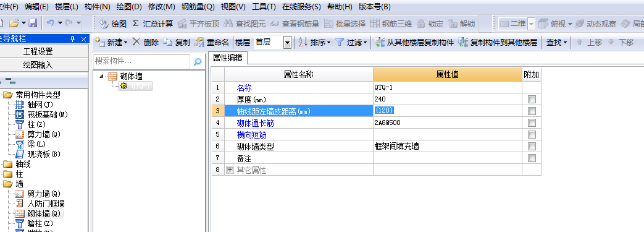Select 轴网(J) in navigation tree
Screen dimensions: 644x232
(x=35, y=105)
